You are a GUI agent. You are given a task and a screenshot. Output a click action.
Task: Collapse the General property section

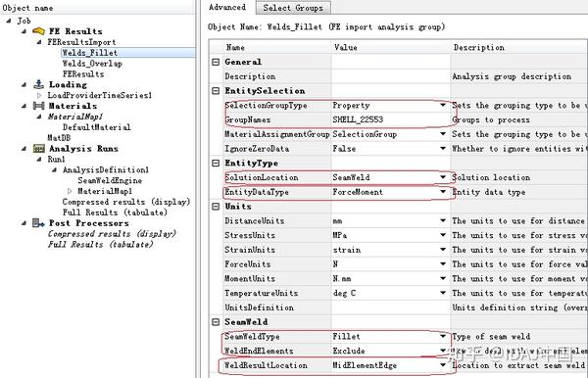pos(216,62)
